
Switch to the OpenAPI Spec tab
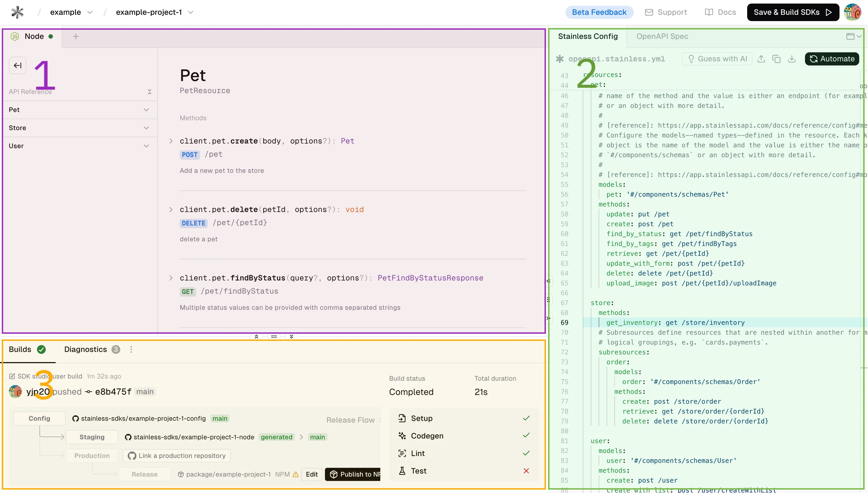click(662, 36)
